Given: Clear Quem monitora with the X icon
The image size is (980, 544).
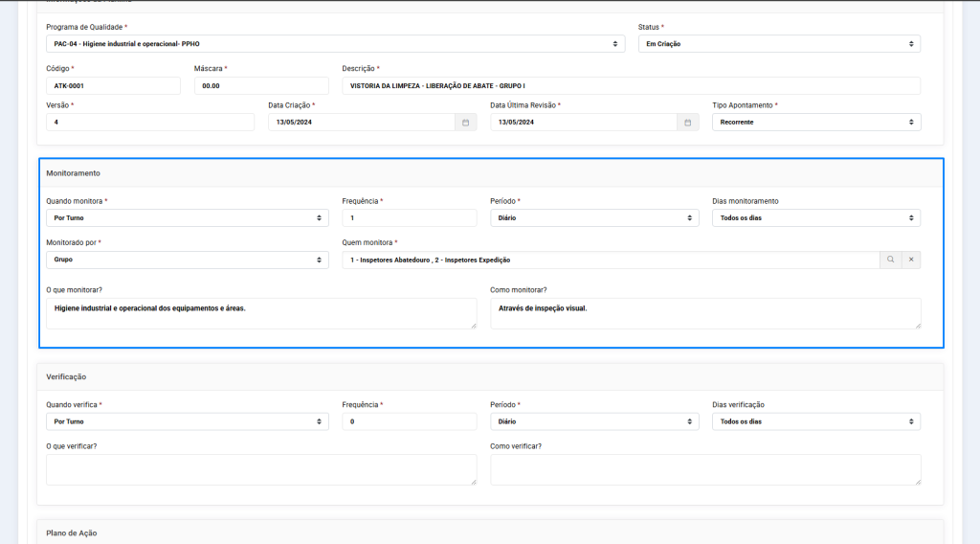Looking at the screenshot, I should point(911,260).
